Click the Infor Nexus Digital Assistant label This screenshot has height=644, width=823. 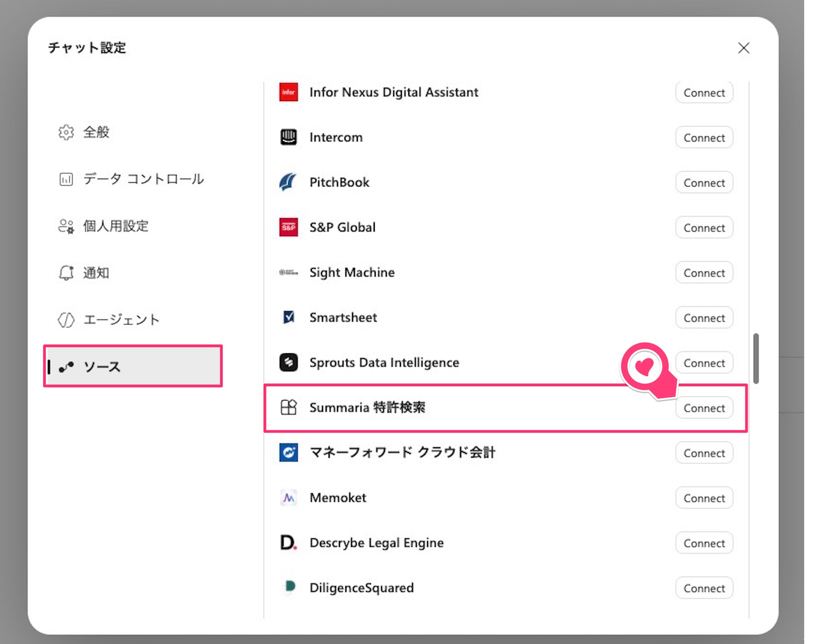394,92
